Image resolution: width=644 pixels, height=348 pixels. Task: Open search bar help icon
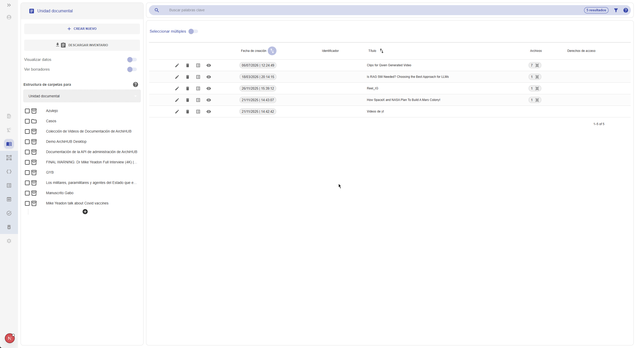pyautogui.click(x=626, y=10)
